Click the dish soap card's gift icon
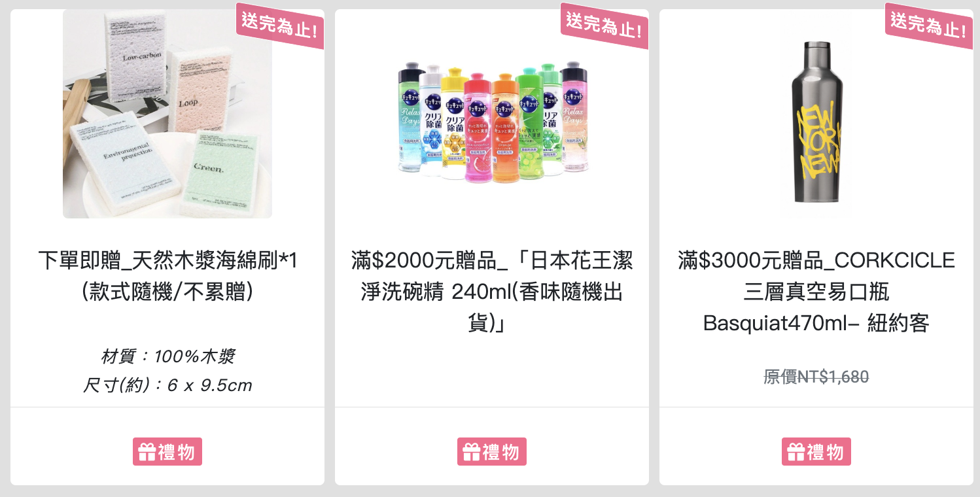 [x=471, y=452]
